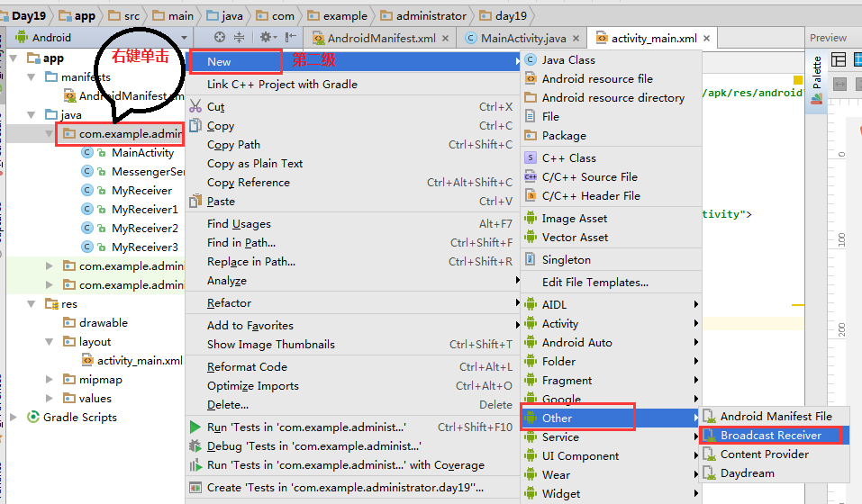Select MyReceiver2 class in tree
Image resolution: width=862 pixels, height=504 pixels.
point(145,229)
